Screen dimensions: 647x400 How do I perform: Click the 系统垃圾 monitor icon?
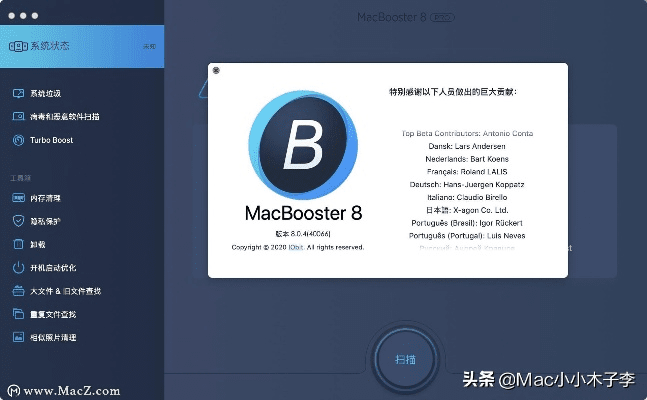[18, 93]
